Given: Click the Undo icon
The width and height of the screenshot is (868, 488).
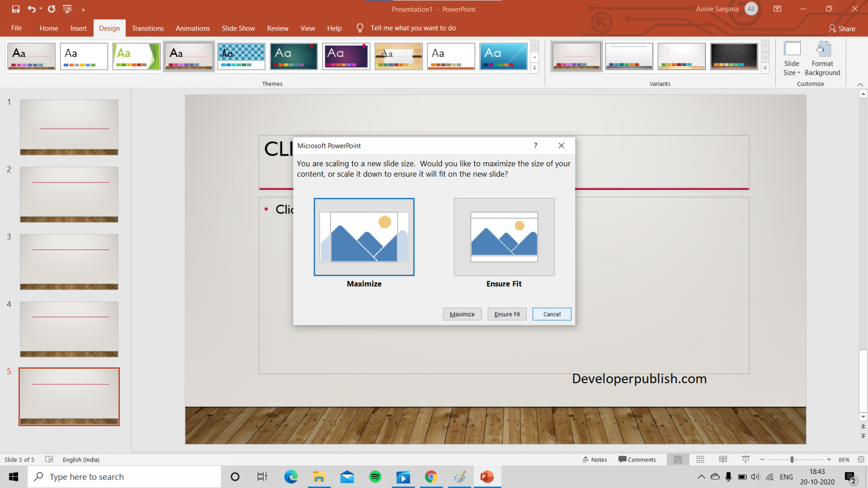Looking at the screenshot, I should (31, 9).
